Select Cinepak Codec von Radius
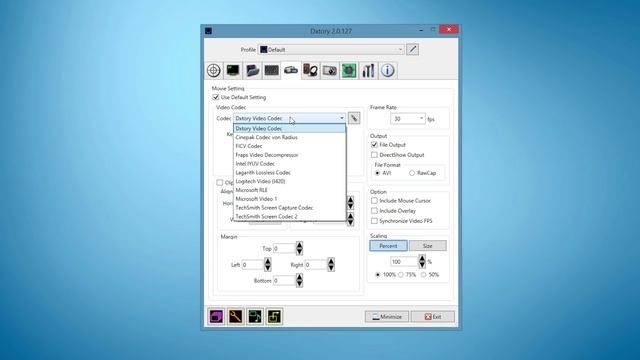This screenshot has height=360, width=640. (x=289, y=137)
